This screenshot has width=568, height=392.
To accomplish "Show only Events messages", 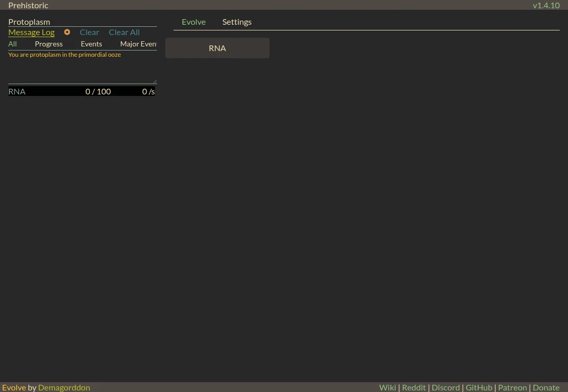I will (x=91, y=44).
